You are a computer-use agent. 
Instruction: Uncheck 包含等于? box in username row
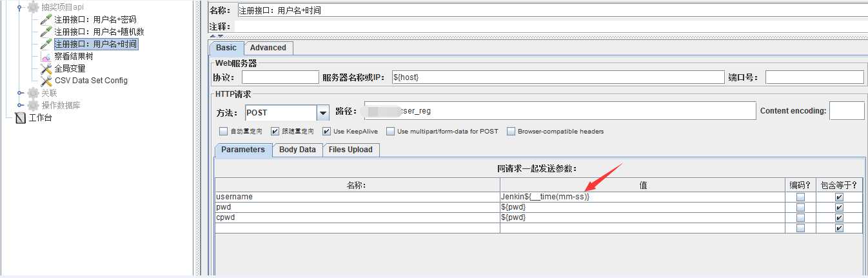pos(839,197)
